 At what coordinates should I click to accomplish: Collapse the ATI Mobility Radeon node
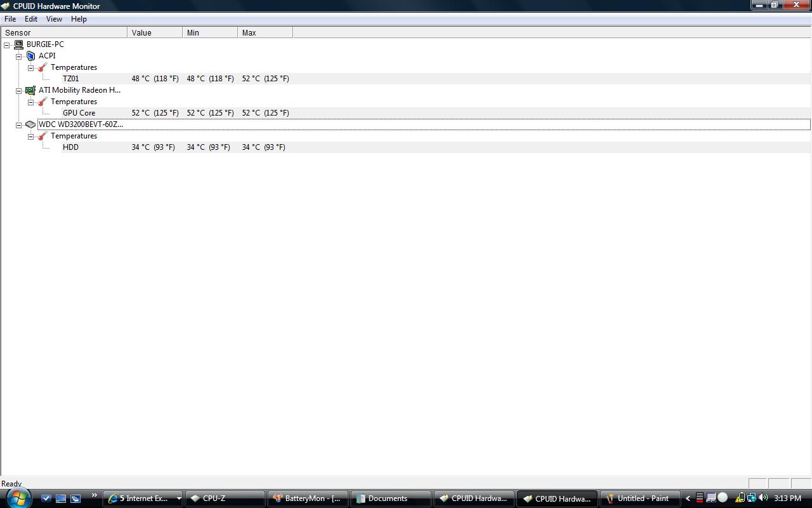[19, 90]
